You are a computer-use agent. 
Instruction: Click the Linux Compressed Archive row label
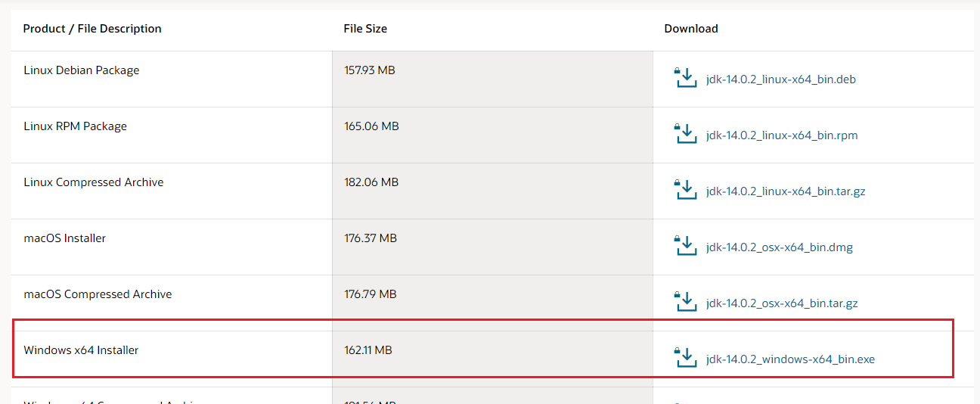[94, 182]
